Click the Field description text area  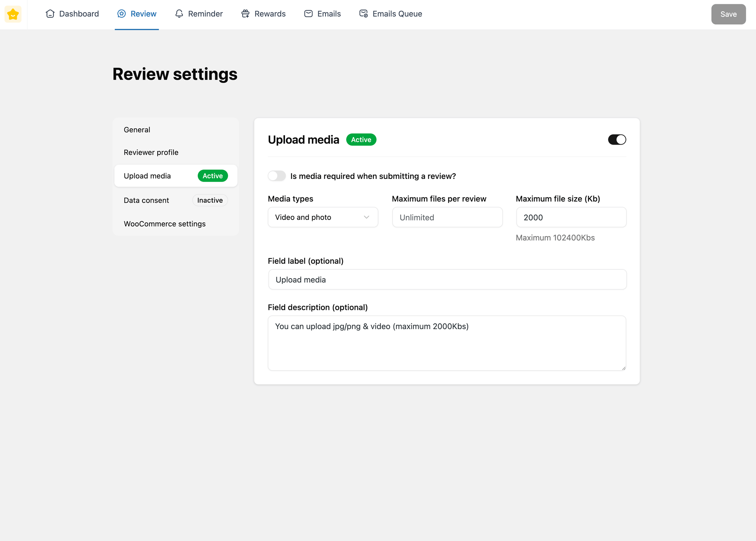(x=447, y=343)
